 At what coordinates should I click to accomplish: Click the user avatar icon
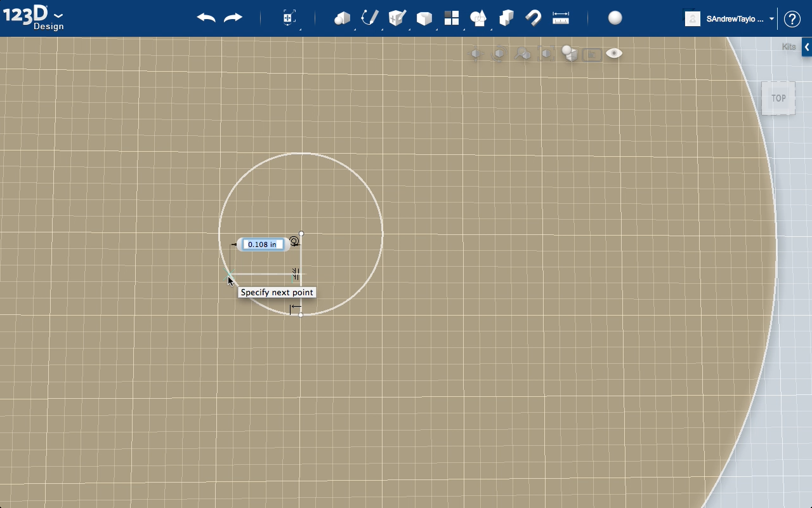tap(692, 18)
